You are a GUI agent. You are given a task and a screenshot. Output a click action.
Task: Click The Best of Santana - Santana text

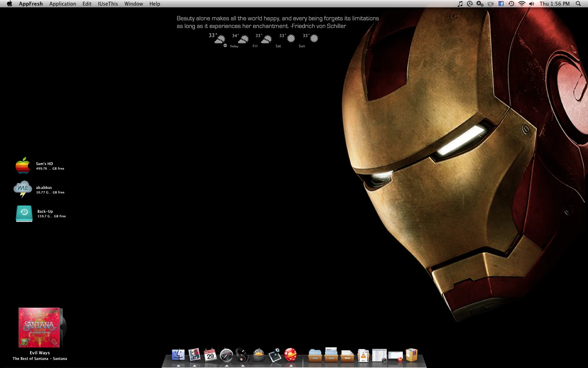40,359
